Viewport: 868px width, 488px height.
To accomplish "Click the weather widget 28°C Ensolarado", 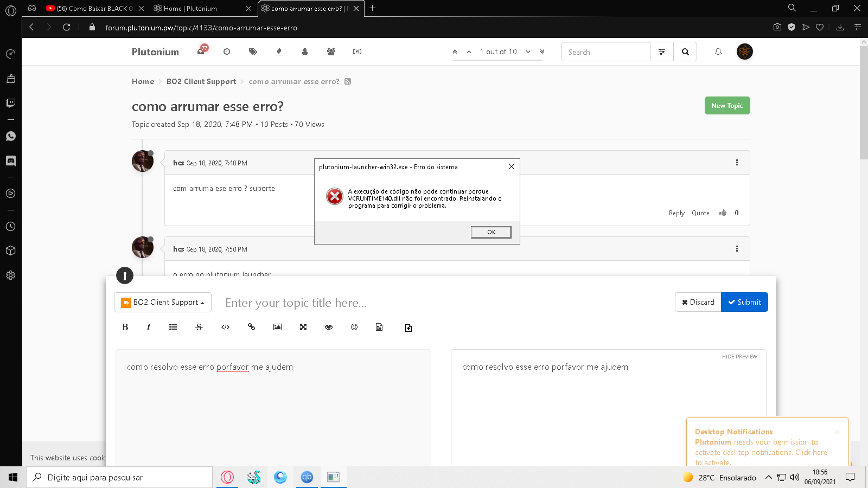I will click(719, 477).
